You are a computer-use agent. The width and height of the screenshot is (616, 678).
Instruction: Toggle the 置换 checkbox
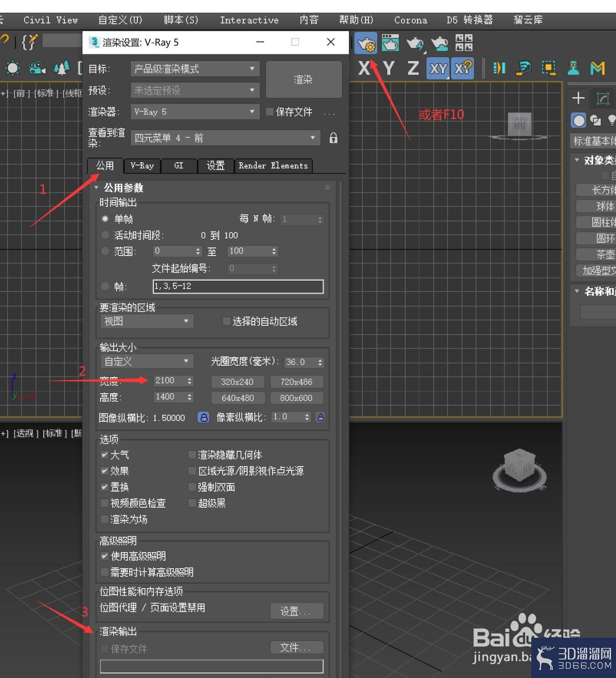click(104, 487)
